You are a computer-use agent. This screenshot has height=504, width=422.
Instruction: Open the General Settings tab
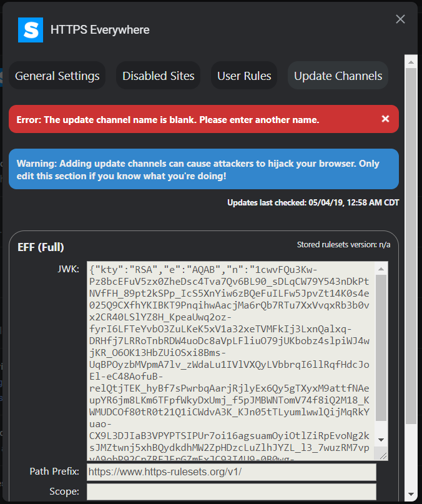[x=57, y=76]
